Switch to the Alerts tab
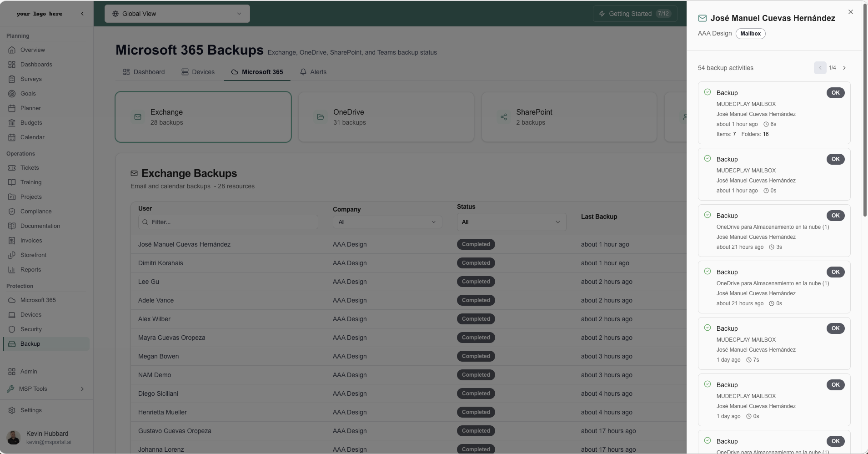Screen dimensions: 868x454 [x=313, y=72]
